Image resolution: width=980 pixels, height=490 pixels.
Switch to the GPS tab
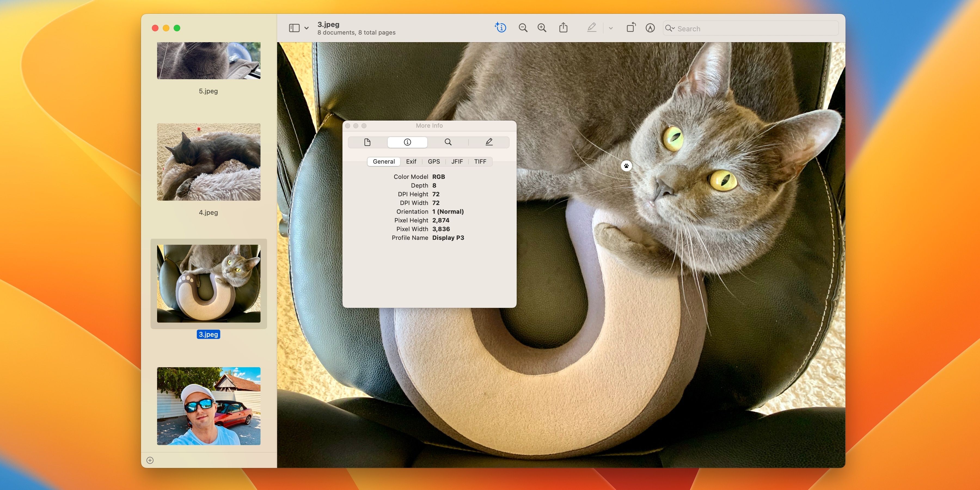point(434,162)
